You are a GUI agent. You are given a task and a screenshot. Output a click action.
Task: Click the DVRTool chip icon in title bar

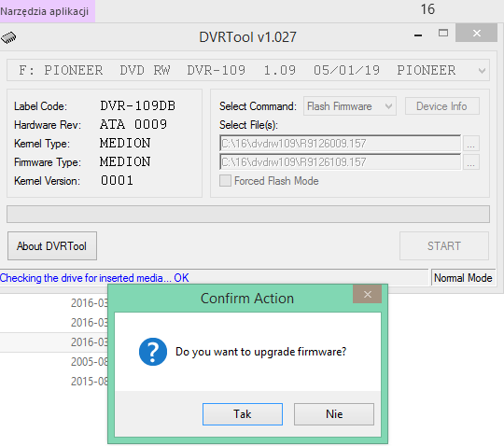[8, 37]
